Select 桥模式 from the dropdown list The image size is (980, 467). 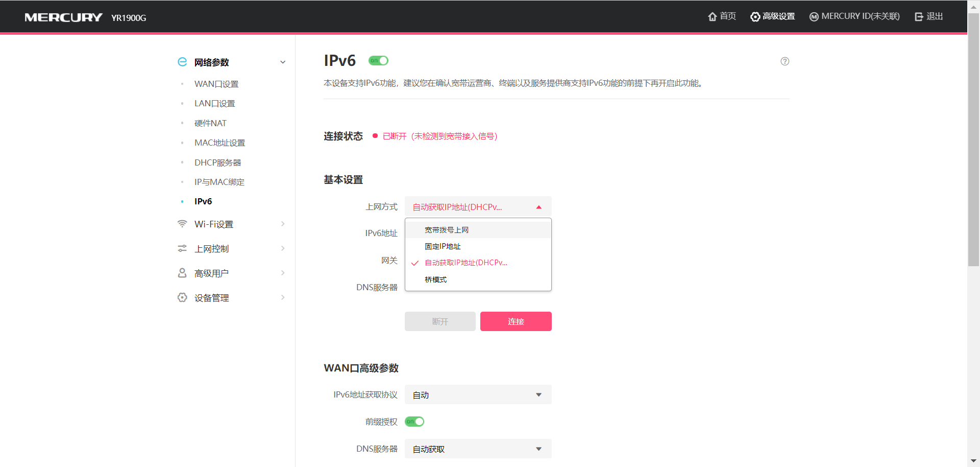(436, 279)
